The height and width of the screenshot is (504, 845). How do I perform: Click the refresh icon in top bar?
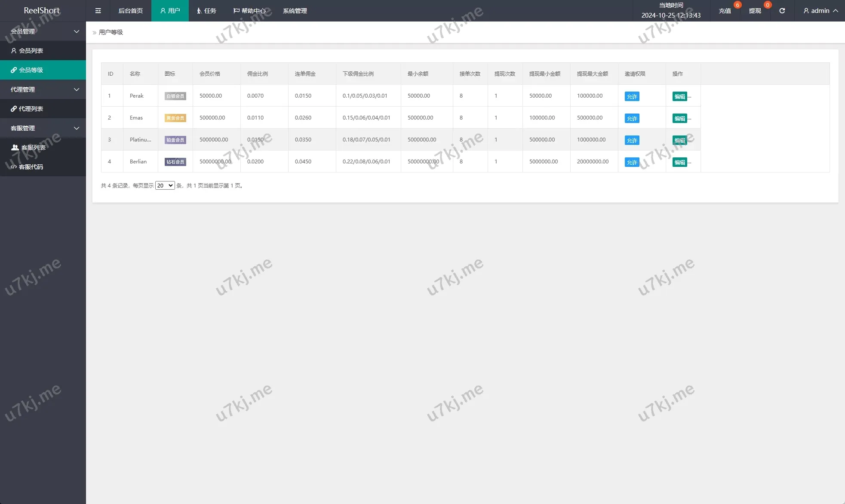(x=782, y=11)
